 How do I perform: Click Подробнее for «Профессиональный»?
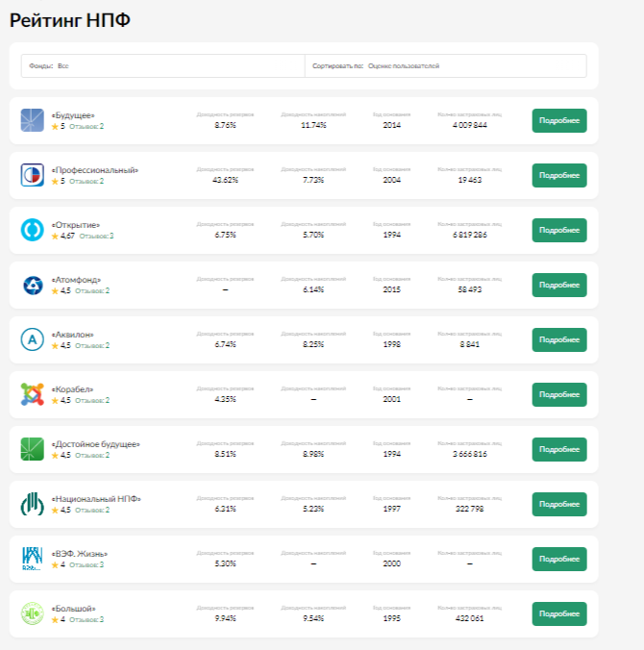tap(559, 175)
